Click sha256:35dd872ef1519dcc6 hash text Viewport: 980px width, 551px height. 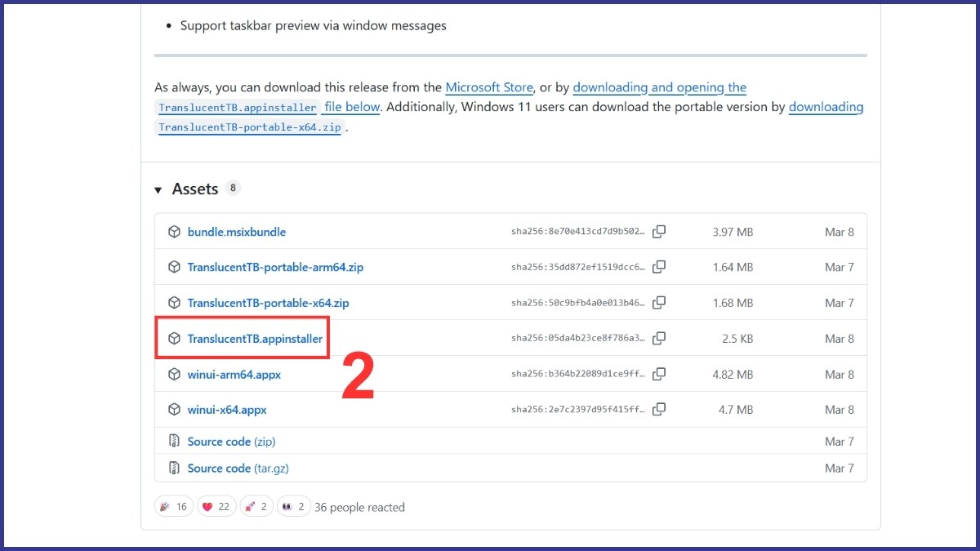578,267
